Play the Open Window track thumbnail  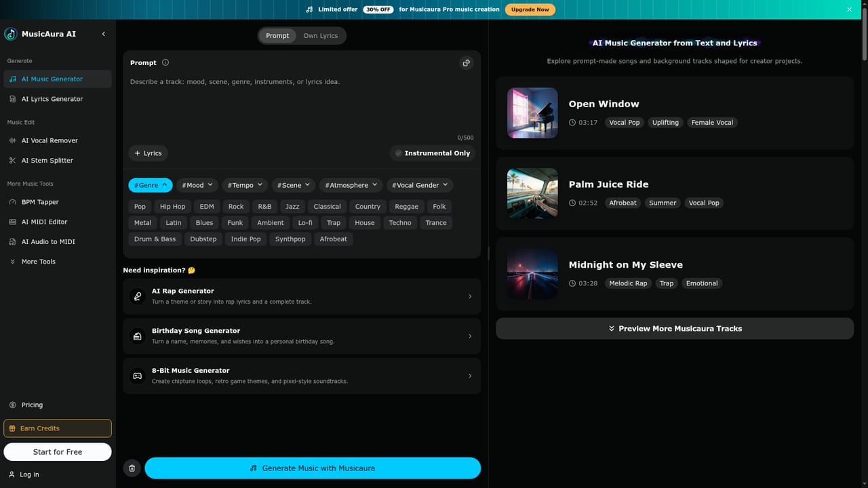[532, 113]
